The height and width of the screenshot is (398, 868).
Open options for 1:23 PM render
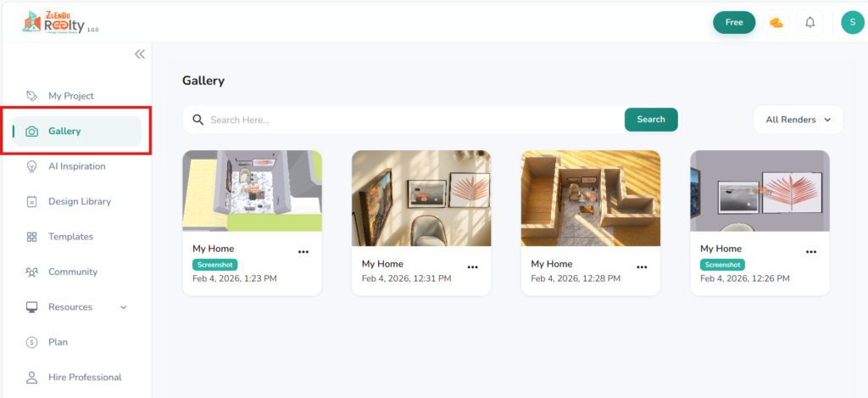point(303,252)
